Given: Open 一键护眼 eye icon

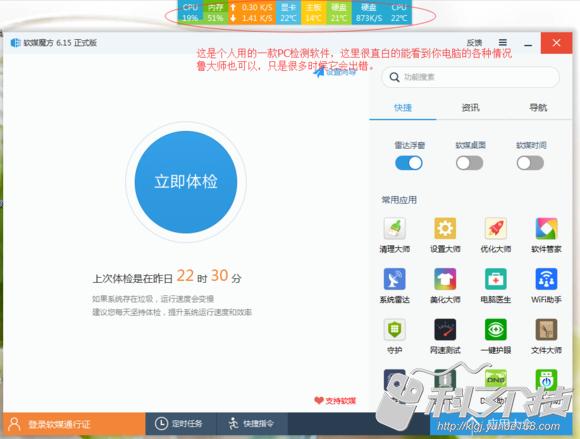Looking at the screenshot, I should pyautogui.click(x=496, y=329).
